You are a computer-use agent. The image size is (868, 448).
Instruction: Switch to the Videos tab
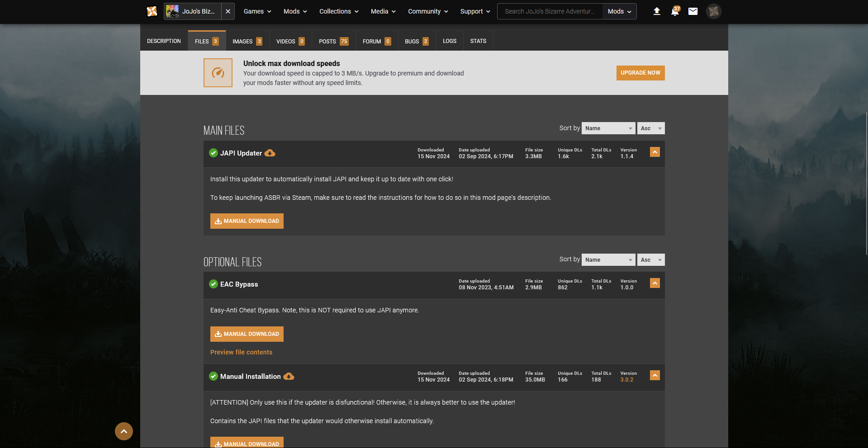point(290,41)
